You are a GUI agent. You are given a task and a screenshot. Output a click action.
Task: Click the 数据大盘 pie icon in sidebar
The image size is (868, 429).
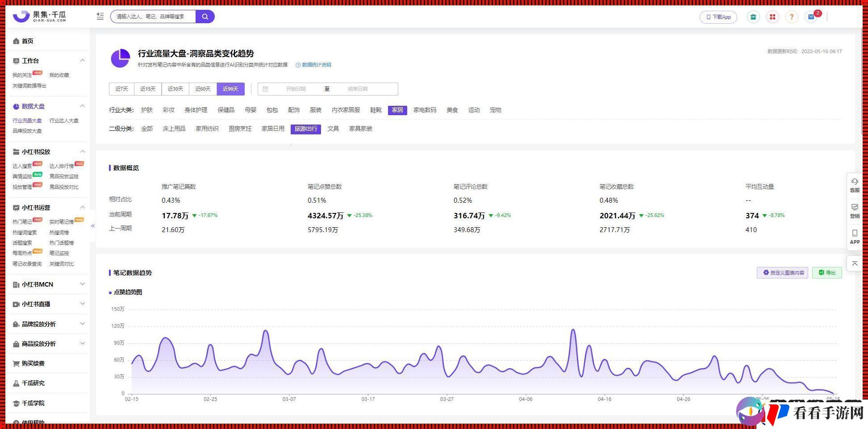[x=16, y=106]
